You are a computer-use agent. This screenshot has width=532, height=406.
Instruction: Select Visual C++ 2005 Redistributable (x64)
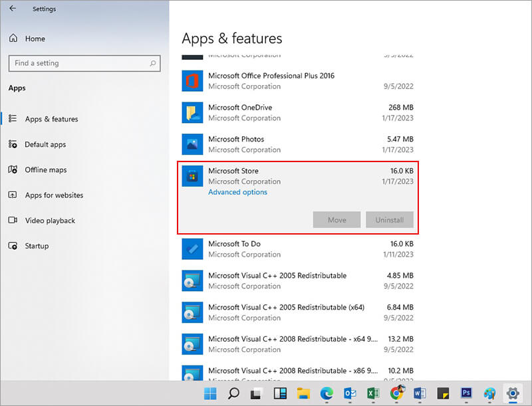pyautogui.click(x=297, y=312)
